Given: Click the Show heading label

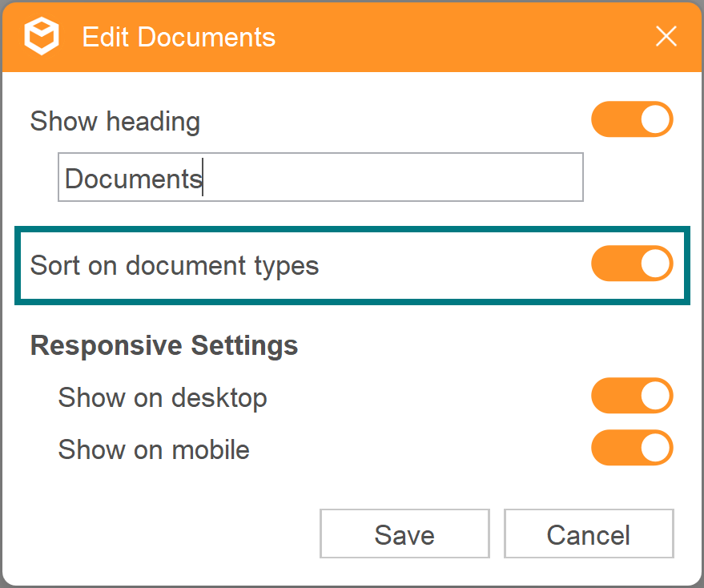Looking at the screenshot, I should [115, 122].
